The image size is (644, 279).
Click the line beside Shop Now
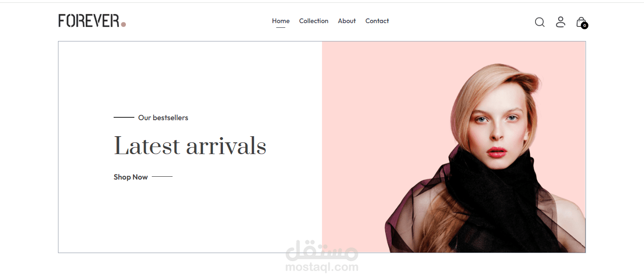(162, 177)
